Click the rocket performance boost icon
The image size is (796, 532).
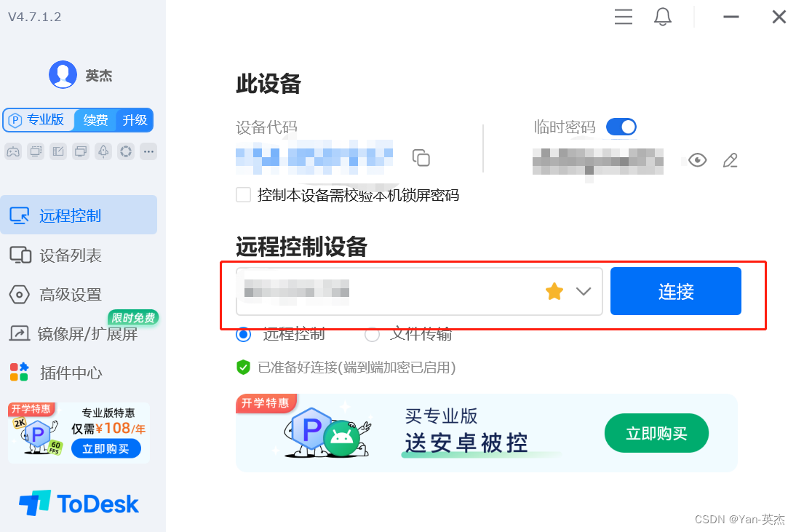click(103, 151)
